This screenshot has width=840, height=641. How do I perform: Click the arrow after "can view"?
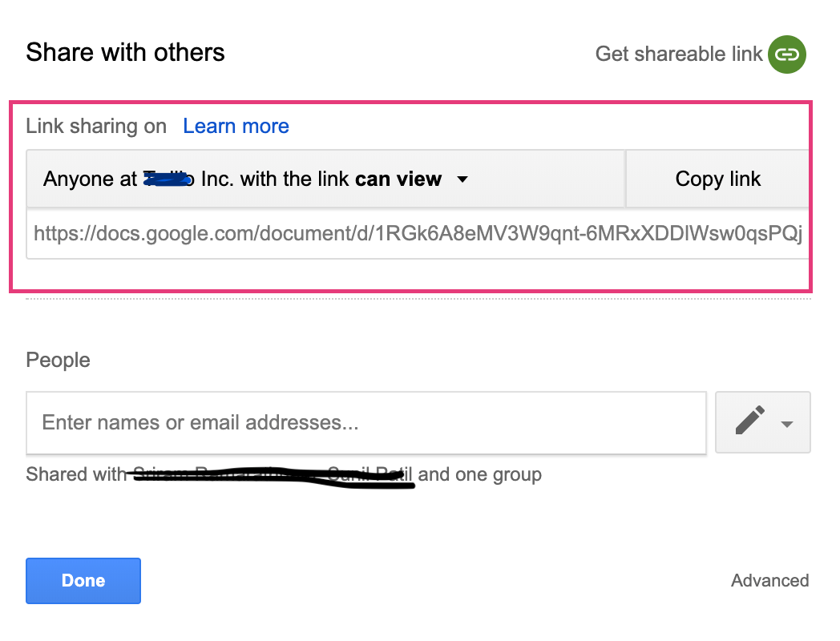click(462, 179)
